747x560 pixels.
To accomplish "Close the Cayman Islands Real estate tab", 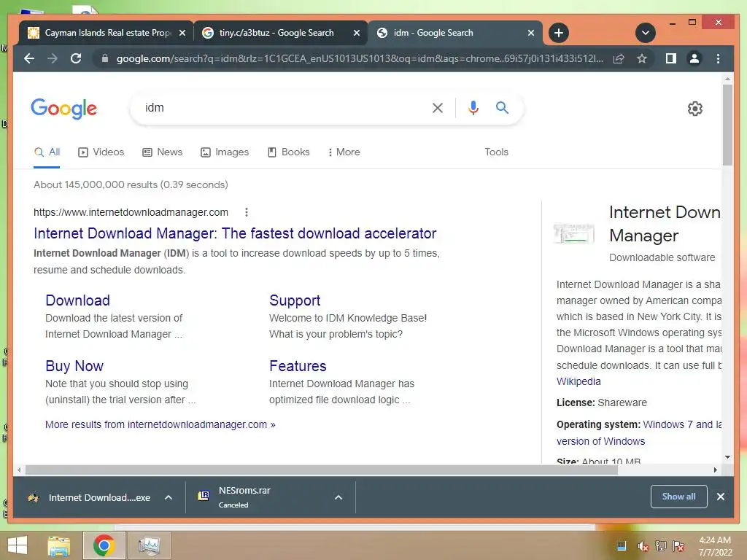I will coord(182,33).
